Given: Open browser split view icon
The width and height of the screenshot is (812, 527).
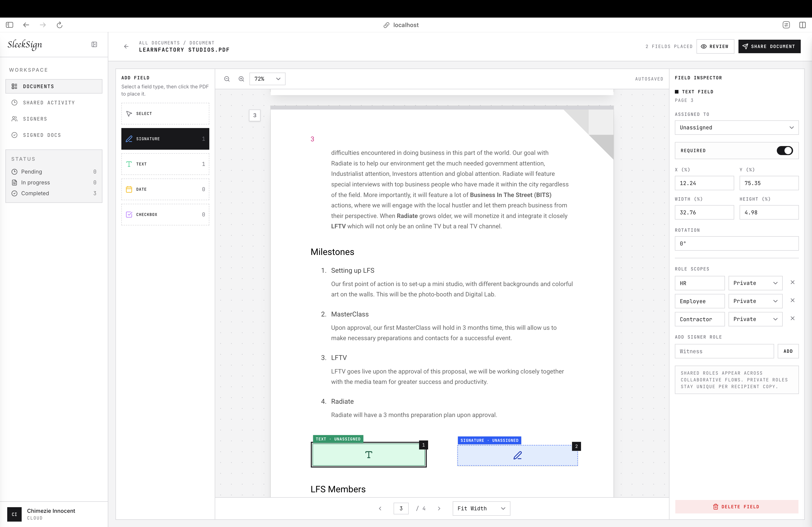Looking at the screenshot, I should click(803, 25).
